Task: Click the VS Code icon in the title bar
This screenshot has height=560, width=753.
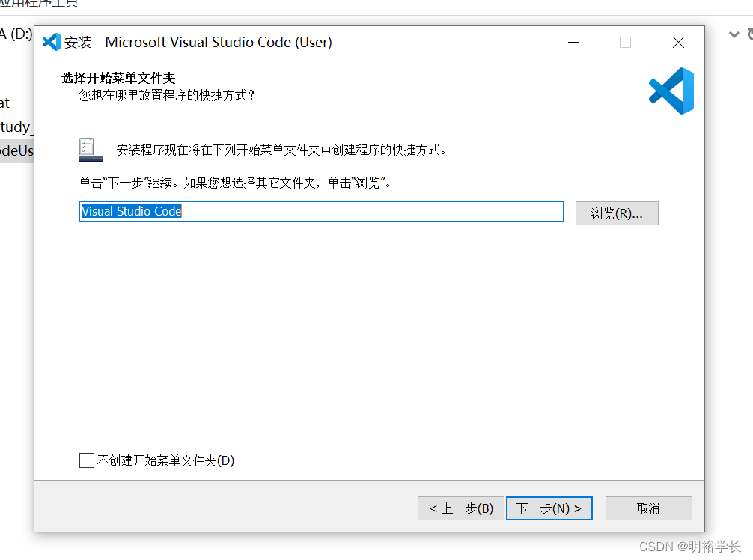Action: (52, 42)
